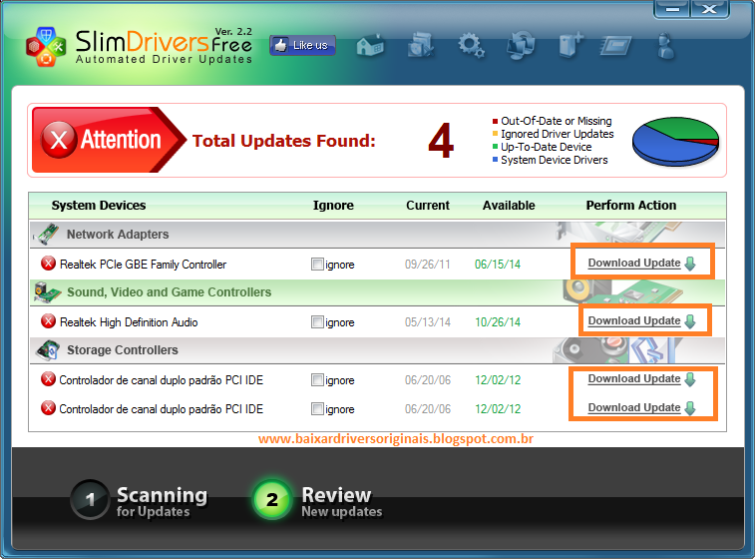Download Update for Realtek High Definition Audio
The height and width of the screenshot is (559, 756).
point(634,320)
